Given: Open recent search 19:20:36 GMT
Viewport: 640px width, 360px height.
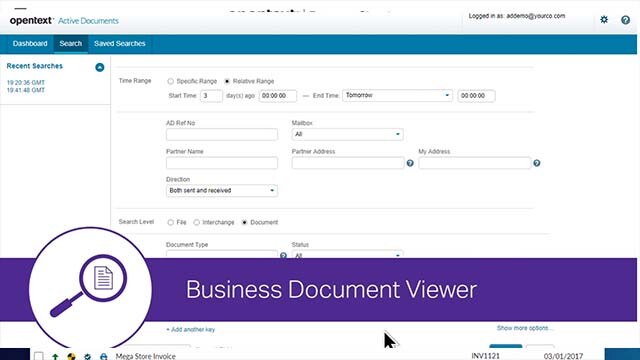Looking at the screenshot, I should 26,82.
